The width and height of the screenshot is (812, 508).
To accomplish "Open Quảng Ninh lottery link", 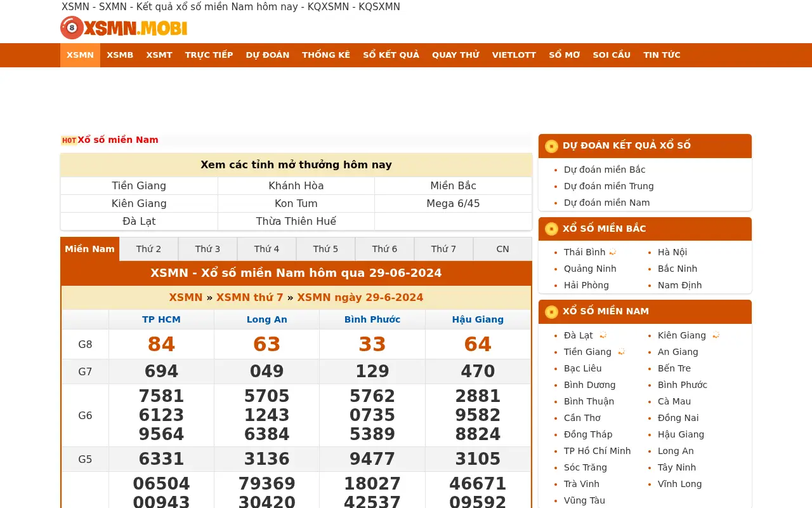I will tap(590, 269).
